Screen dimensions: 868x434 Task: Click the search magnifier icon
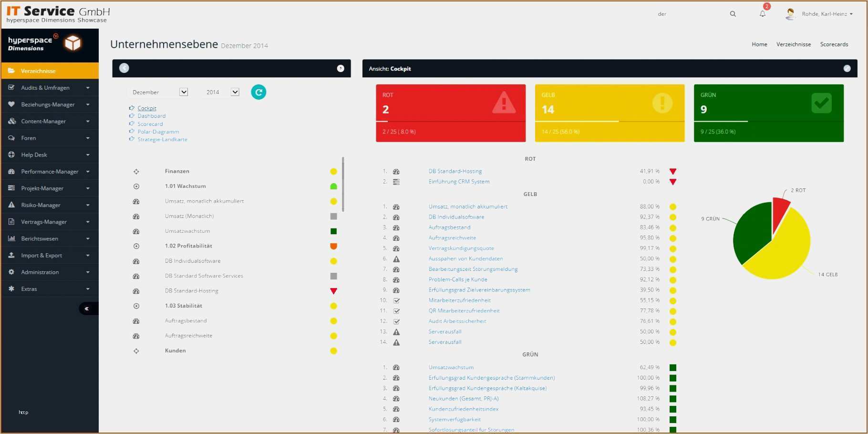coord(733,14)
